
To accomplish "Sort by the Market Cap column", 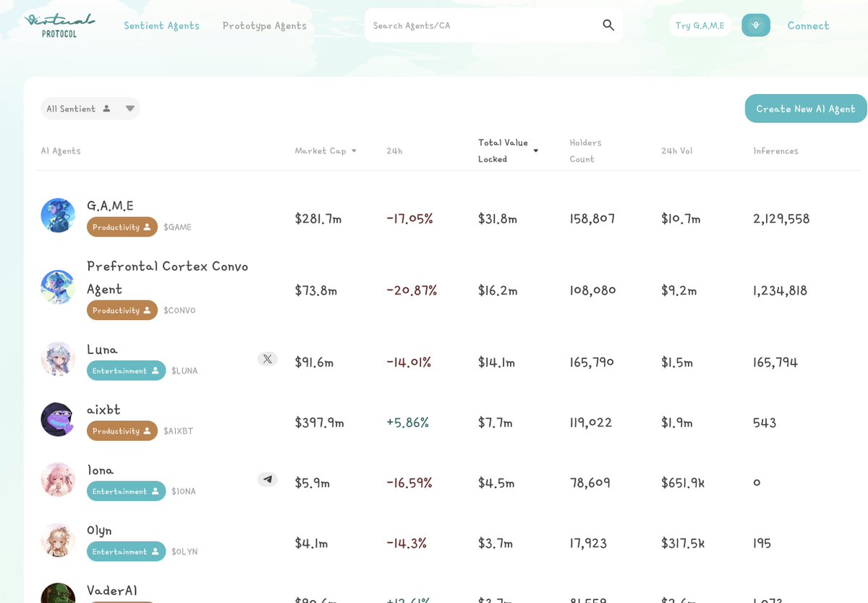I will [325, 151].
